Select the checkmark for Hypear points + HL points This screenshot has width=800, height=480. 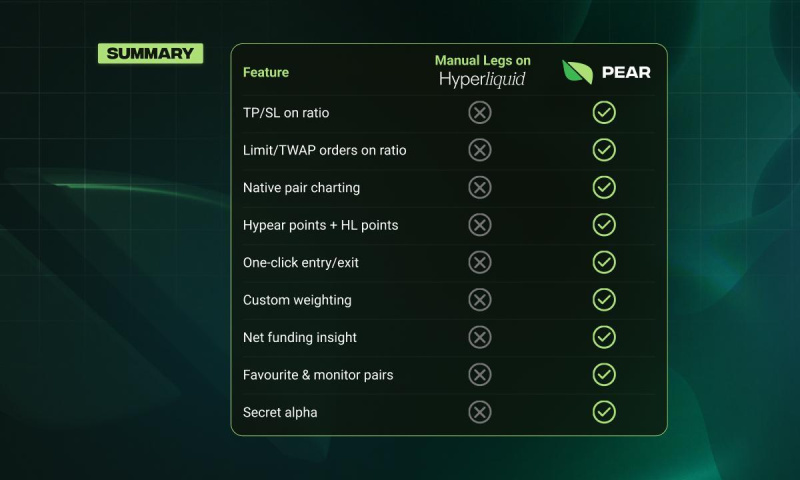(604, 225)
